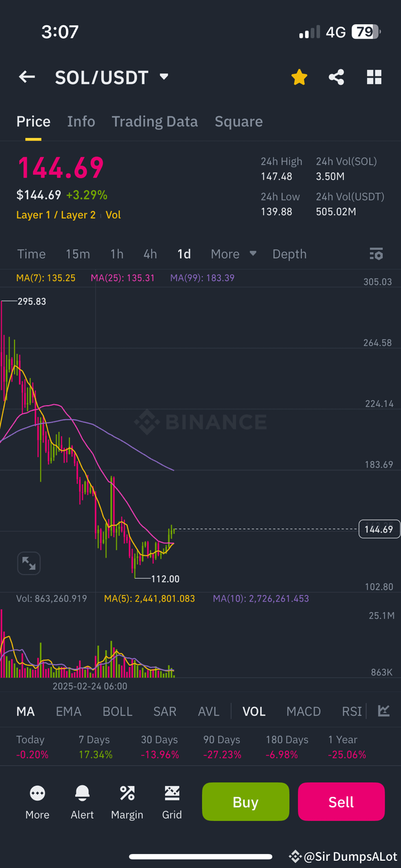Image resolution: width=401 pixels, height=868 pixels.
Task: Tap the share icon
Action: pos(337,77)
